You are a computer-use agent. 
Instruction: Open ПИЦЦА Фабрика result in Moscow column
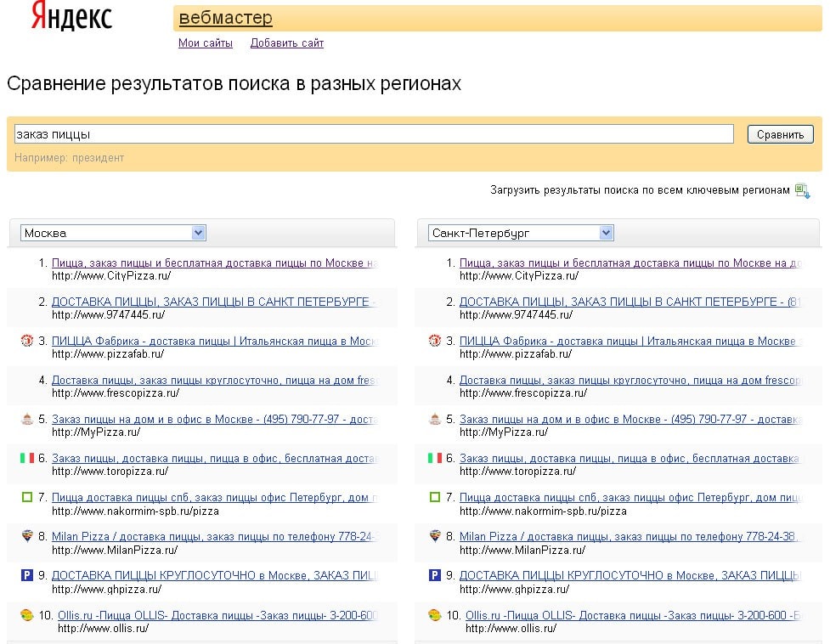(x=214, y=341)
